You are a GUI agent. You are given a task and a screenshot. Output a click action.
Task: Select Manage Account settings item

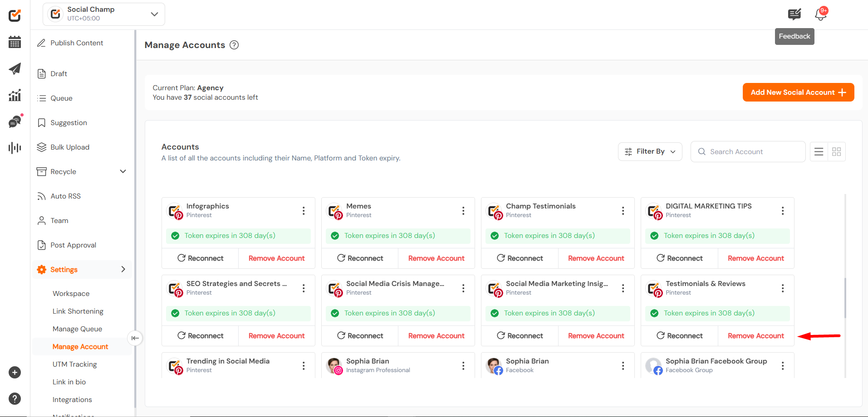[x=80, y=346]
